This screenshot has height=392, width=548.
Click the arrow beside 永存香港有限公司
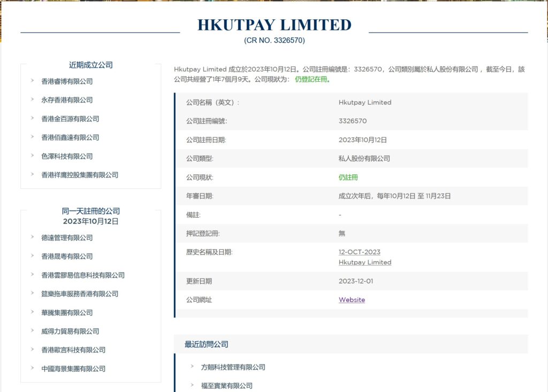click(32, 99)
